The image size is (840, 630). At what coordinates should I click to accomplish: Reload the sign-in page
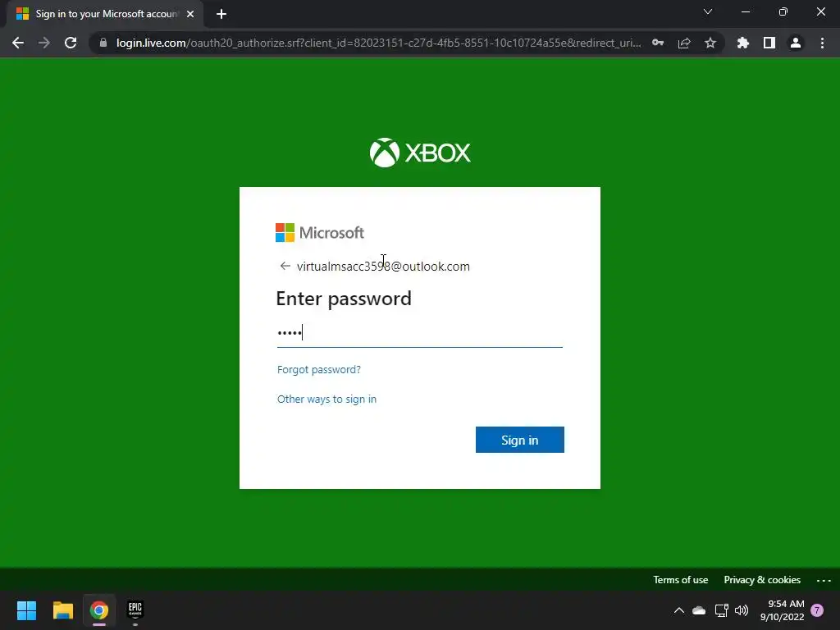71,43
